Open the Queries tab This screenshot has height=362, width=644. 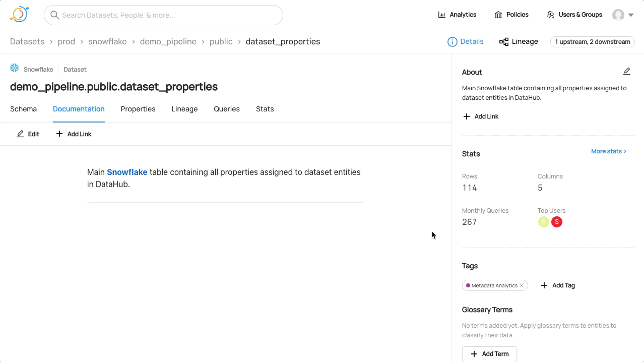tap(226, 109)
